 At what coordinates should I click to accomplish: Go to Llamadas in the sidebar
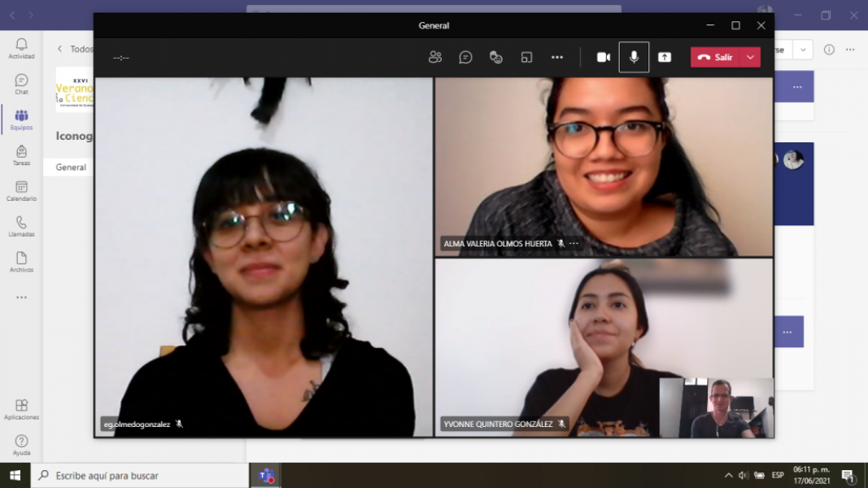(x=21, y=227)
